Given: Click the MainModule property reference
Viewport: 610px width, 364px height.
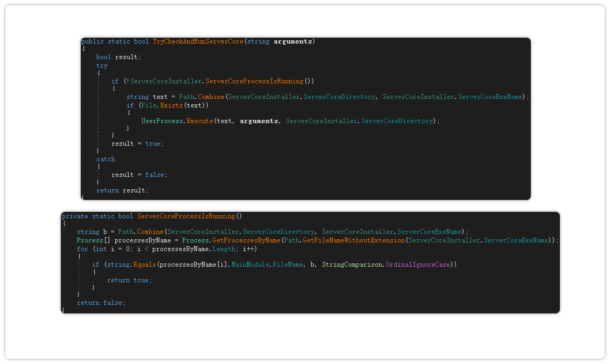Looking at the screenshot, I should pos(250,265).
